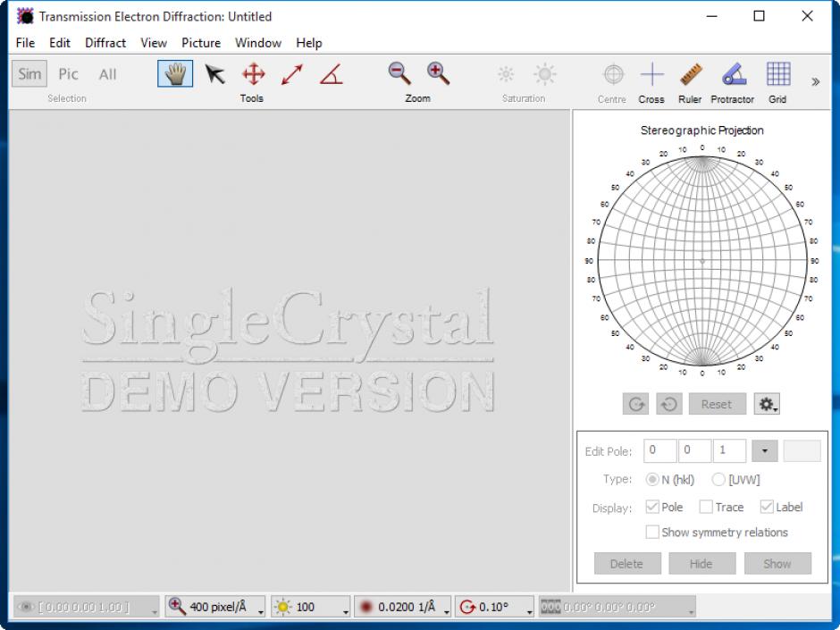Activate the Protractor tool
The height and width of the screenshot is (630, 840).
[x=735, y=74]
